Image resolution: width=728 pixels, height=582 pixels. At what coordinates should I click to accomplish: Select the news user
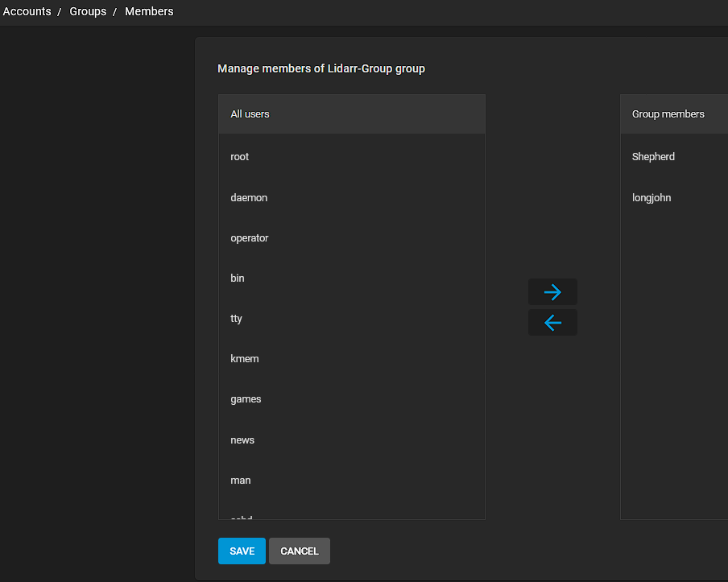351,440
